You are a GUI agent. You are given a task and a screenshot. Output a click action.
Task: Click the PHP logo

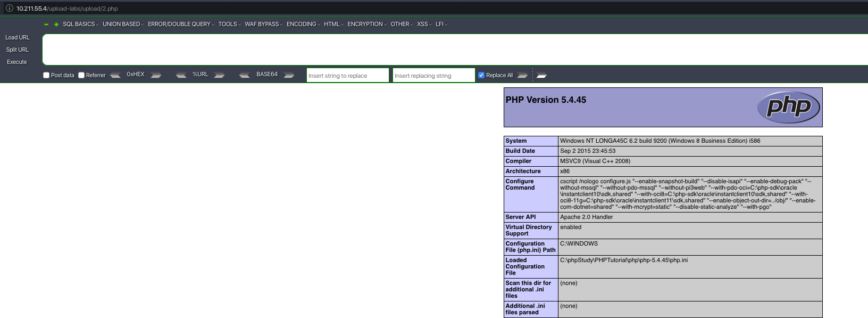pos(789,107)
